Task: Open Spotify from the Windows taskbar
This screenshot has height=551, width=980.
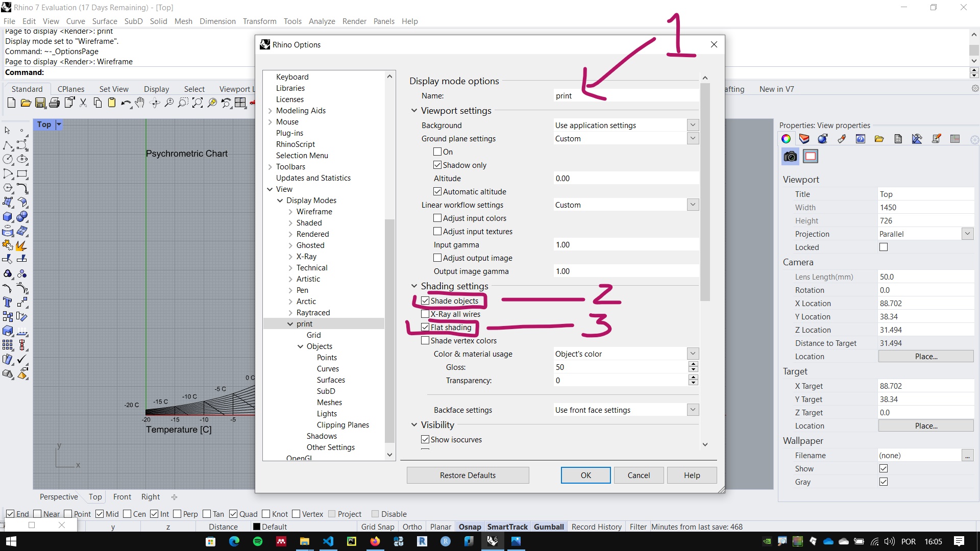Action: click(258, 541)
